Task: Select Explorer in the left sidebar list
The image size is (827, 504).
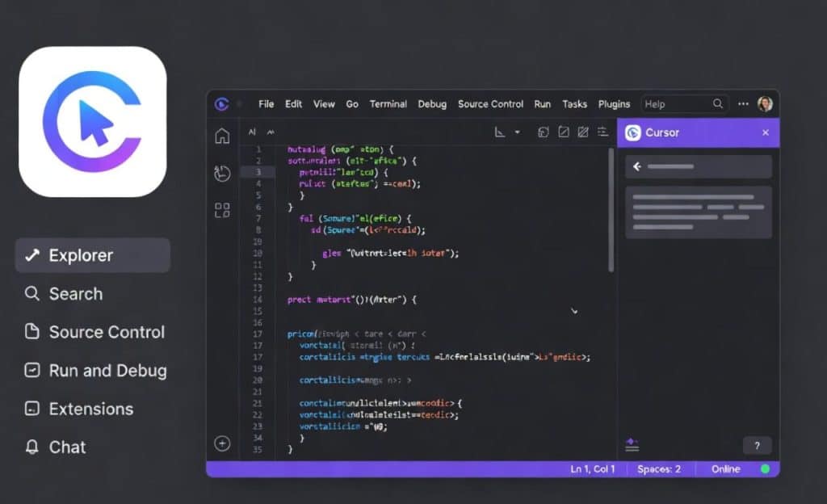Action: [x=93, y=255]
